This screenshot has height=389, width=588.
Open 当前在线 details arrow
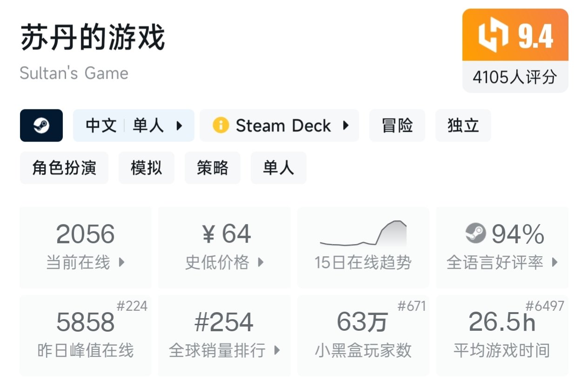[x=122, y=262]
